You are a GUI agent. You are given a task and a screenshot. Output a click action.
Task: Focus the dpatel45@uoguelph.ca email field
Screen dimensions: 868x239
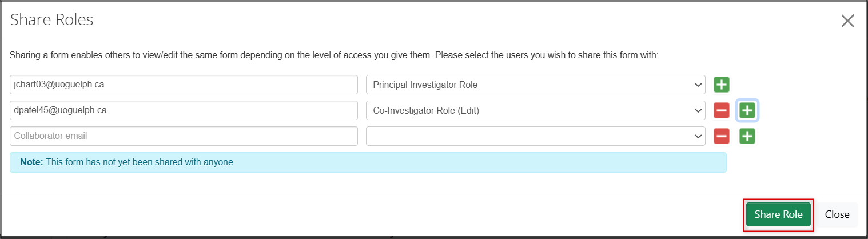(184, 110)
